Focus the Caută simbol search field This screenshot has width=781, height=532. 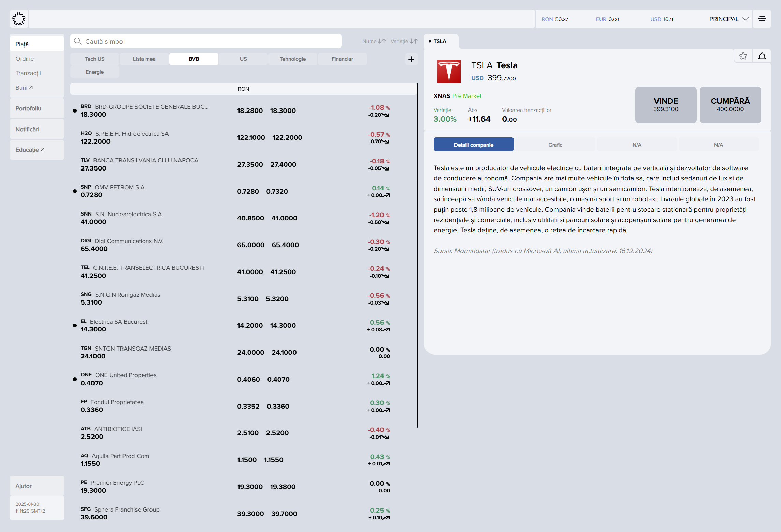(206, 41)
